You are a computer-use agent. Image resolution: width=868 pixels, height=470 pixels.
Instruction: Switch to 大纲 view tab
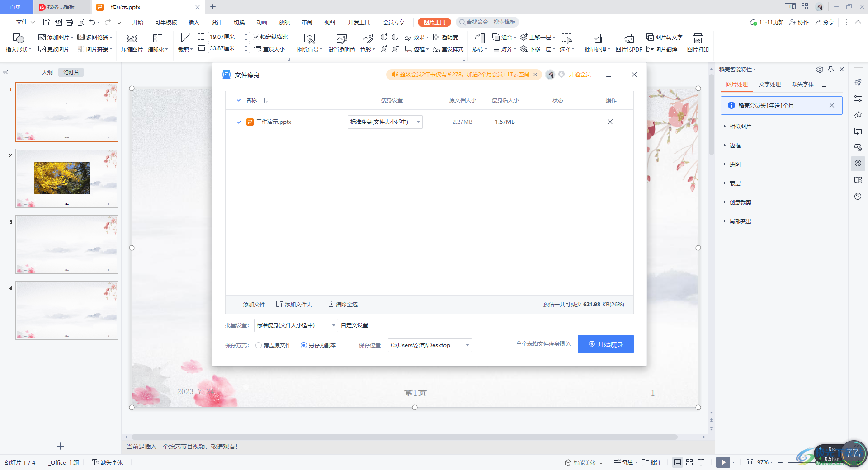tap(47, 72)
